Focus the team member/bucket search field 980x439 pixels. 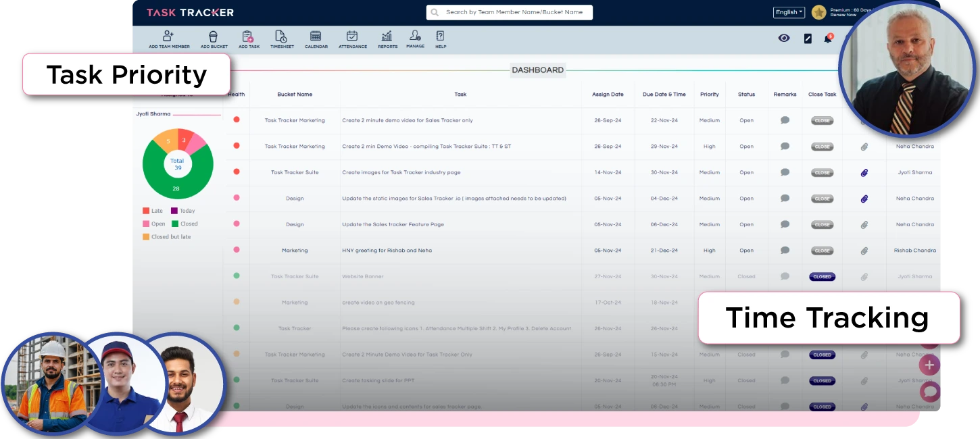[509, 12]
